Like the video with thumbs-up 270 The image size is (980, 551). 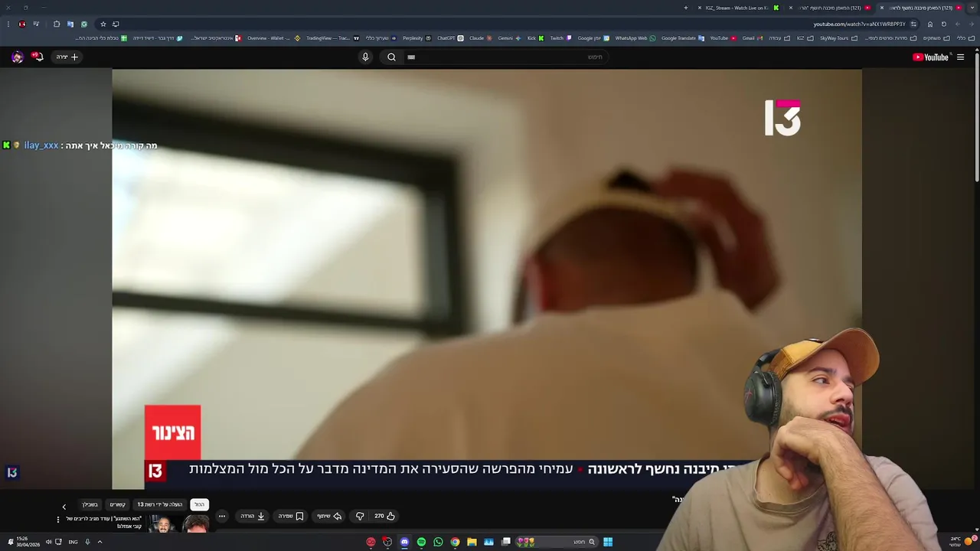click(x=384, y=516)
